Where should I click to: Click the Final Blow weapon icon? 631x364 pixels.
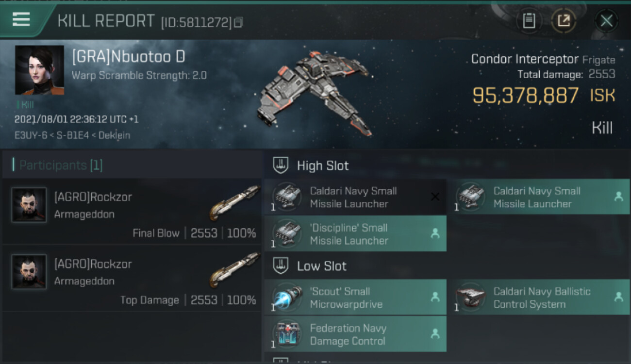point(234,202)
